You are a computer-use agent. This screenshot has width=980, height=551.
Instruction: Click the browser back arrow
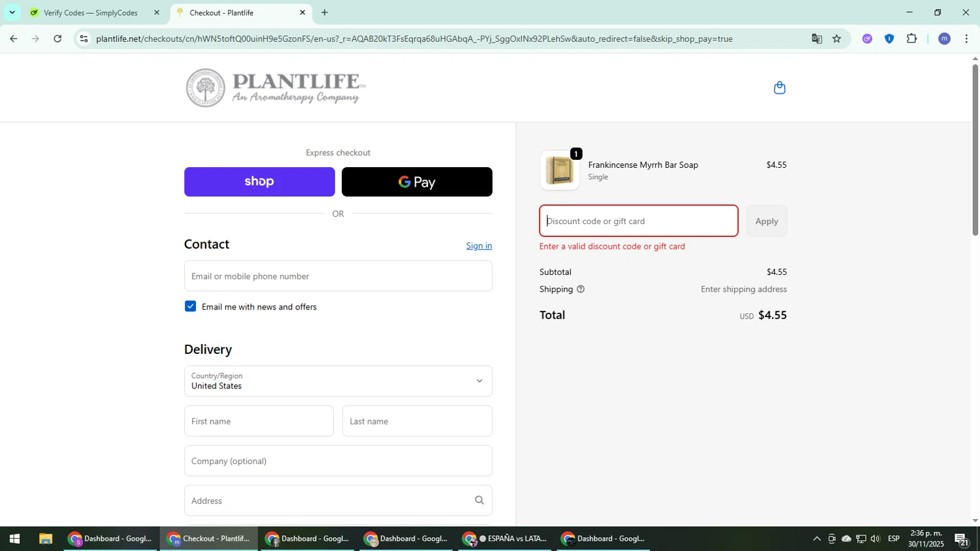point(13,39)
